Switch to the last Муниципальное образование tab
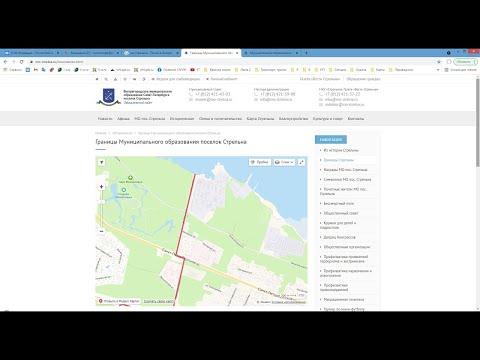Viewport: 480px width, 360px height. point(271,53)
